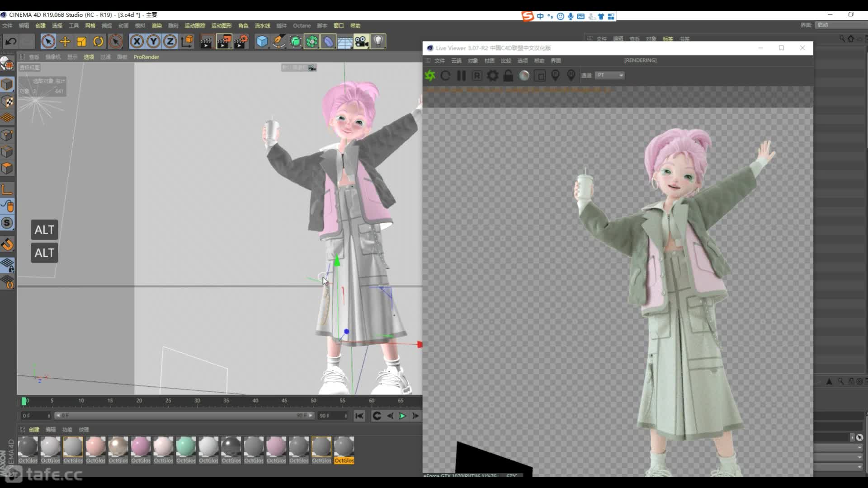868x488 pixels.
Task: Toggle the X axis lock
Action: tap(137, 42)
